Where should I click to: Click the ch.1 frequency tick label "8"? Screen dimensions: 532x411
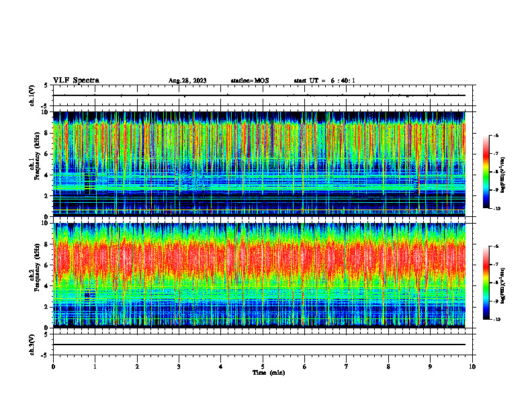pyautogui.click(x=46, y=133)
